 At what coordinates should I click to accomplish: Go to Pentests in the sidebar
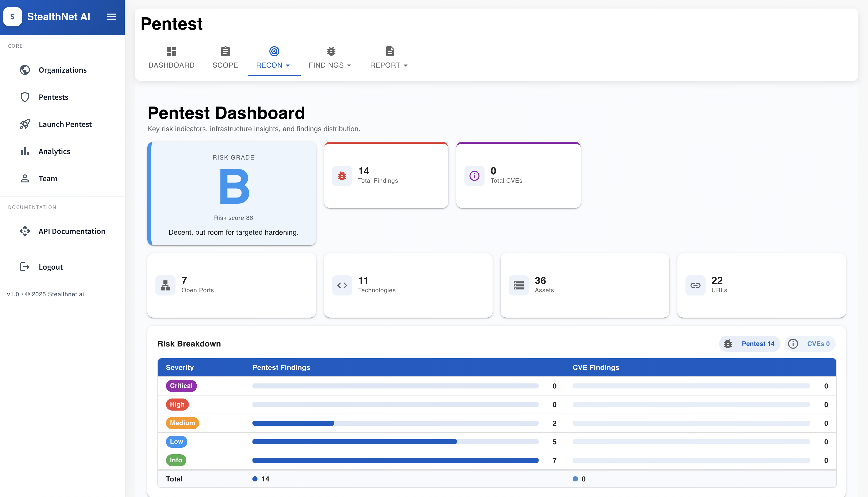pos(53,97)
